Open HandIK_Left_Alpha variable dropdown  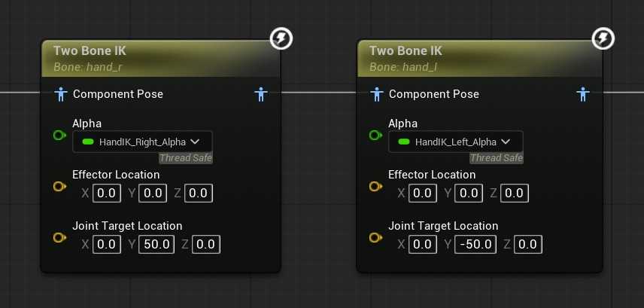[x=459, y=142]
